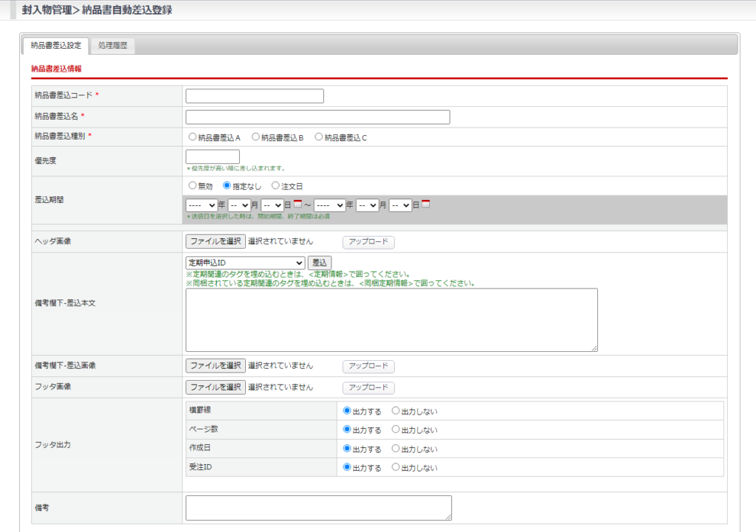
Task: Click the 納品書差込コード input field
Action: point(255,96)
